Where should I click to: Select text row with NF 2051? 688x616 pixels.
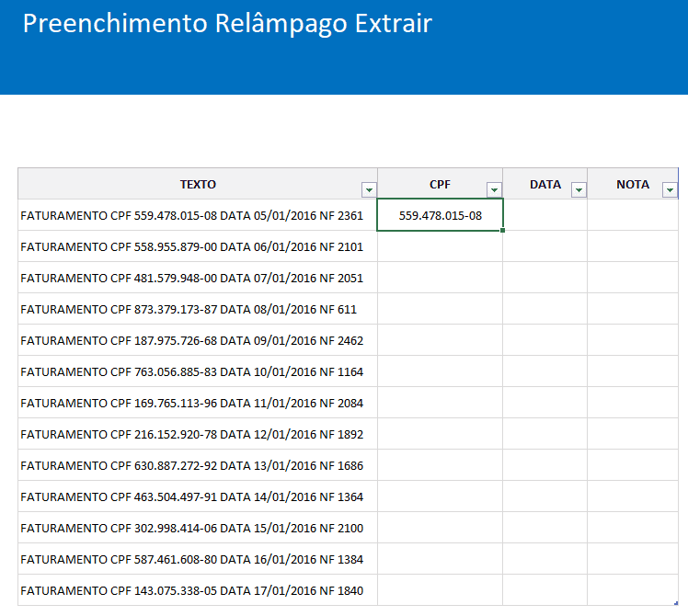point(198,278)
